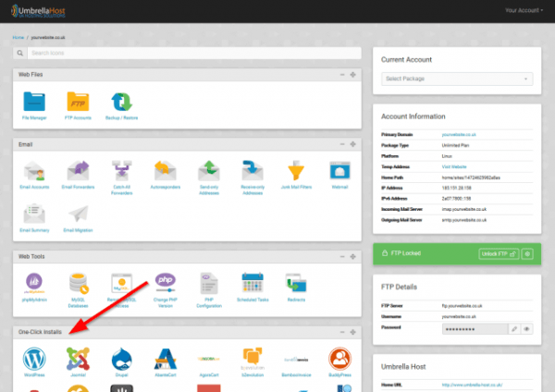Collapse the Email section with minus
Screen dimensions: 555x392
pos(341,144)
